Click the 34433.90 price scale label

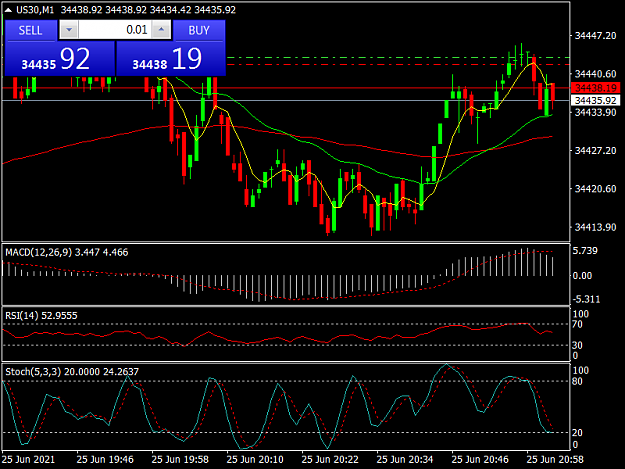tap(595, 112)
